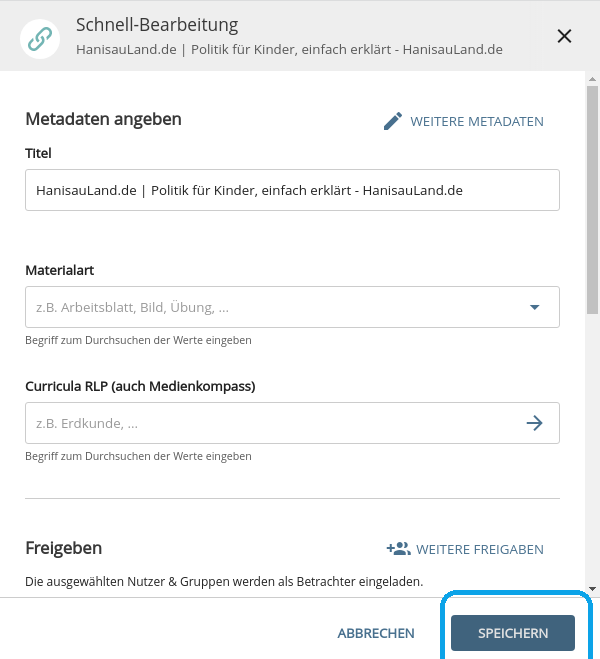Click the Schnell-Bearbeitung subtitle text

click(x=289, y=50)
